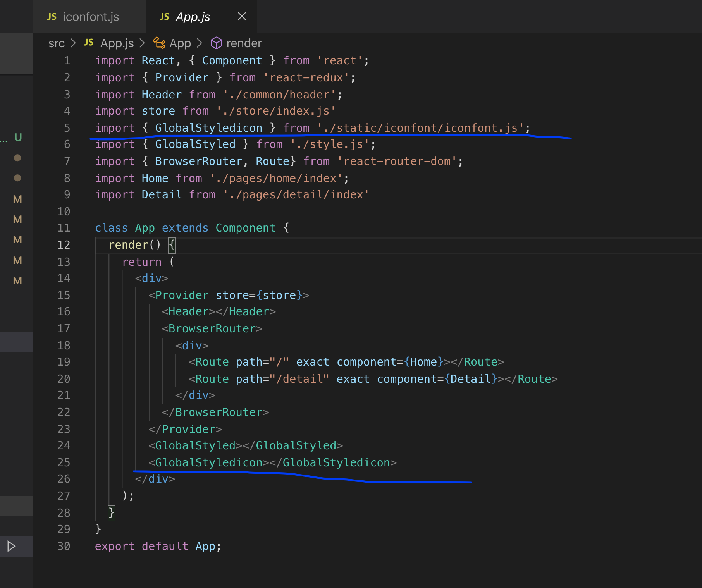Click GlobalStyled element on line 24

(x=246, y=445)
